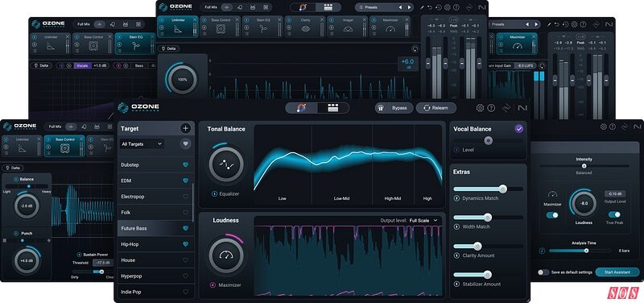Click the Loudness maximizer knob

(x=226, y=255)
